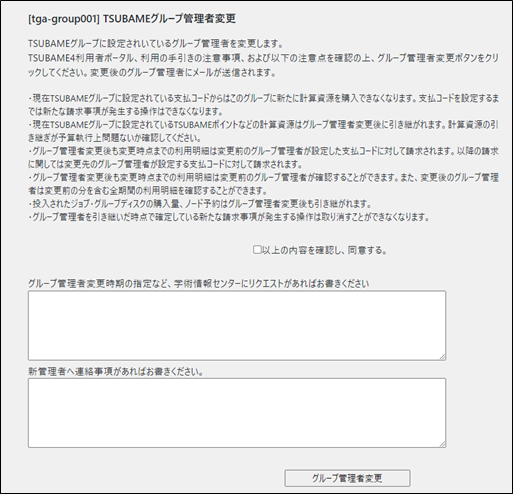Click the bullet starting 投入されたジョブ
The image size is (513, 494).
(x=200, y=204)
